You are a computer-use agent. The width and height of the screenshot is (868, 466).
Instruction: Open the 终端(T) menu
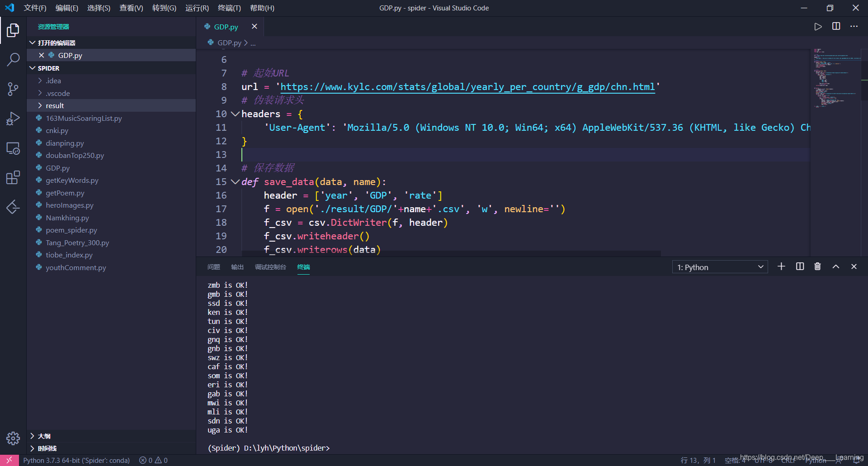tap(229, 8)
